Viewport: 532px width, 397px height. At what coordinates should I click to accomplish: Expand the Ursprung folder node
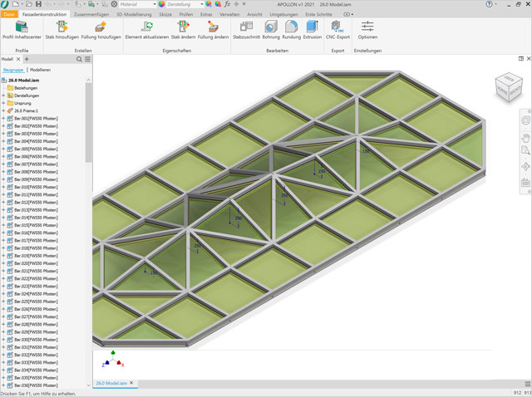[3, 102]
